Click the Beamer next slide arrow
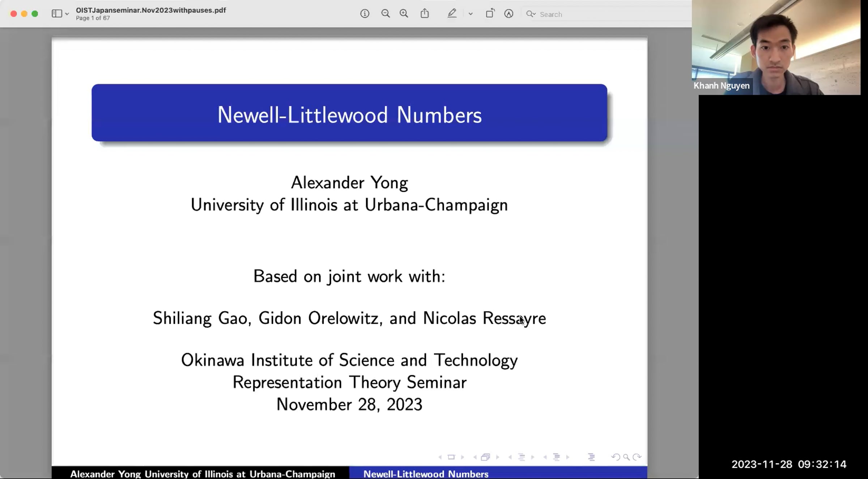 463,457
